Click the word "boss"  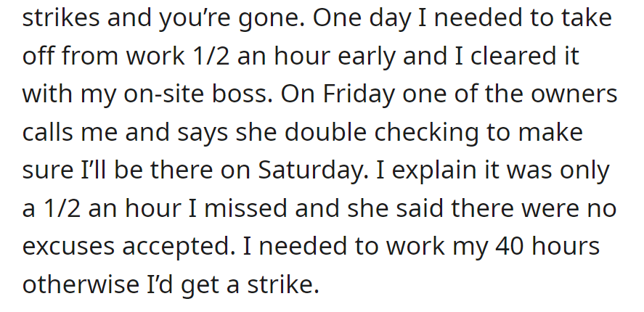pyautogui.click(x=242, y=94)
